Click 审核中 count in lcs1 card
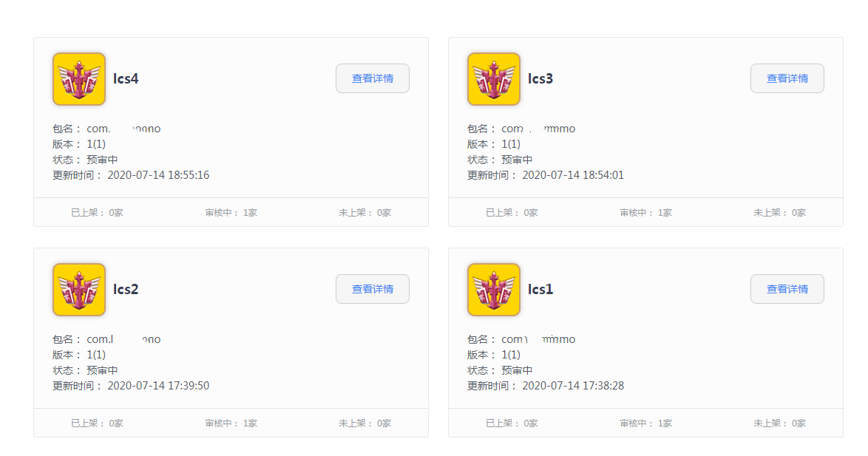Screen dimensions: 868x456 point(645,423)
